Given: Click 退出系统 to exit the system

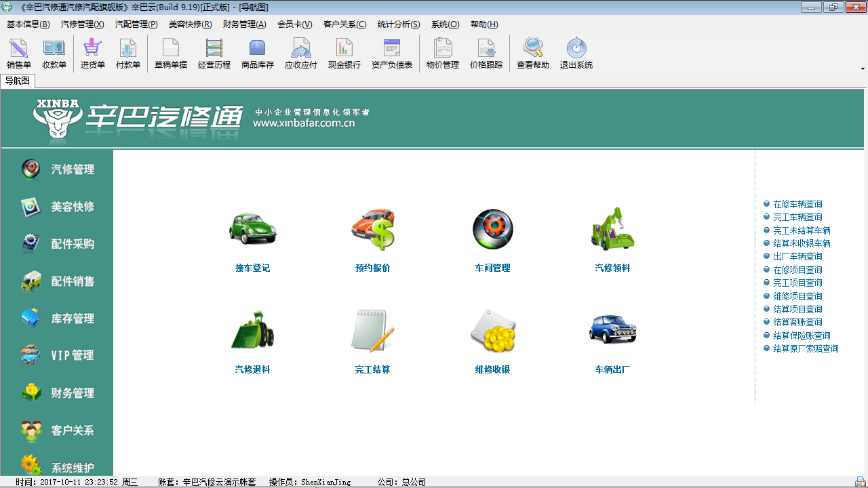Looking at the screenshot, I should click(x=576, y=54).
